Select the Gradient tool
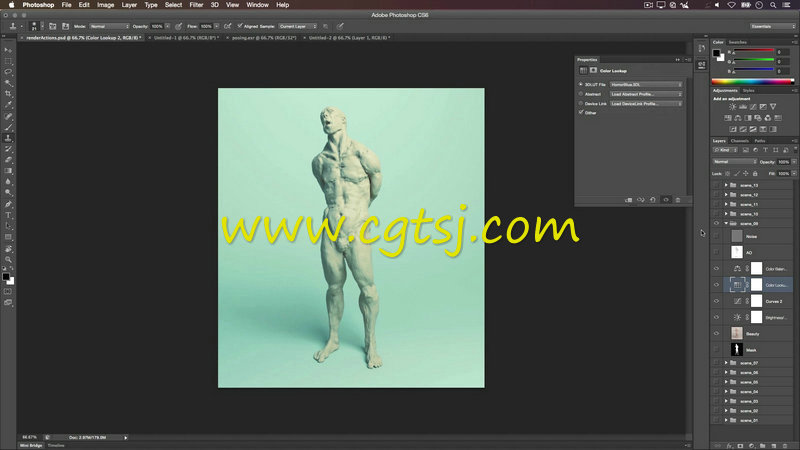This screenshot has width=800, height=450. (8, 171)
